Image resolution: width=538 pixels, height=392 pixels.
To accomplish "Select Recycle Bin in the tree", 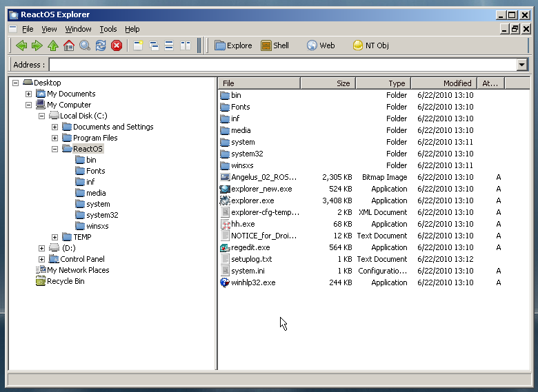I will point(66,281).
